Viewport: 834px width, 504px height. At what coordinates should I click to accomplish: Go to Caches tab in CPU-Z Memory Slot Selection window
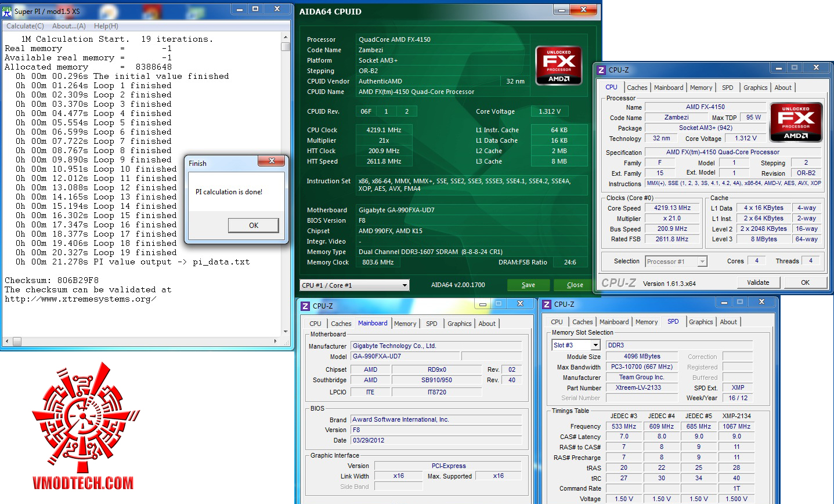582,322
